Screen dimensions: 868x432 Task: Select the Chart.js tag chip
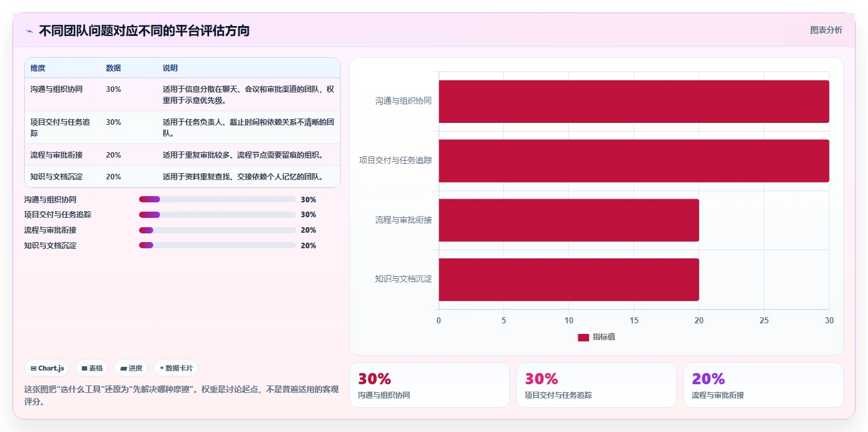tap(47, 368)
